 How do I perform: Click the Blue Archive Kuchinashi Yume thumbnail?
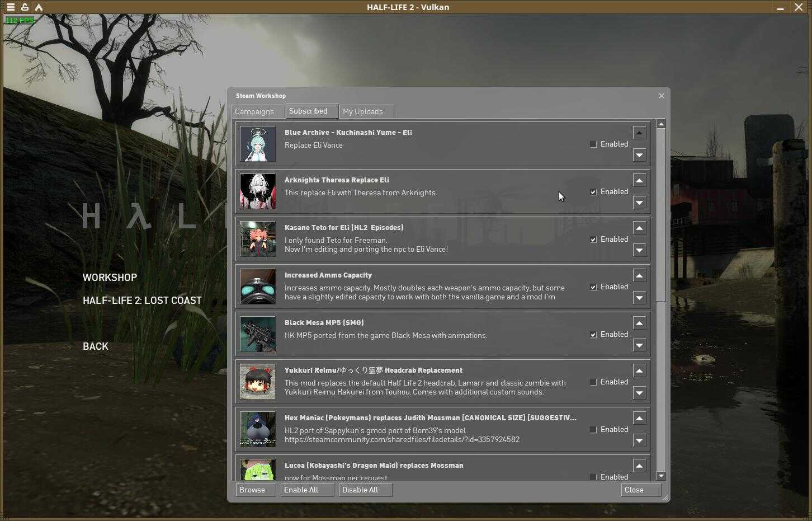tap(258, 144)
